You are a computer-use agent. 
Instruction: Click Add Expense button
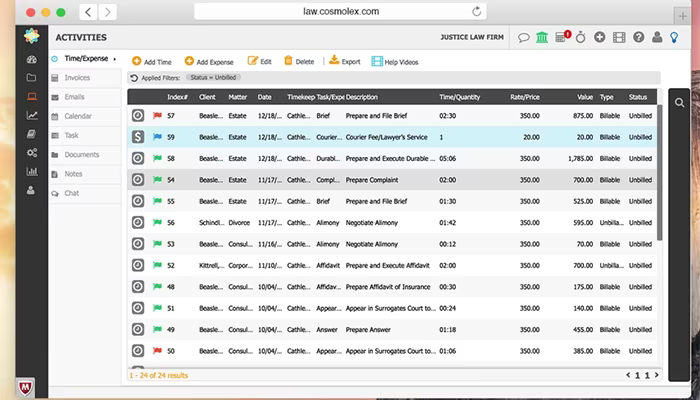209,62
